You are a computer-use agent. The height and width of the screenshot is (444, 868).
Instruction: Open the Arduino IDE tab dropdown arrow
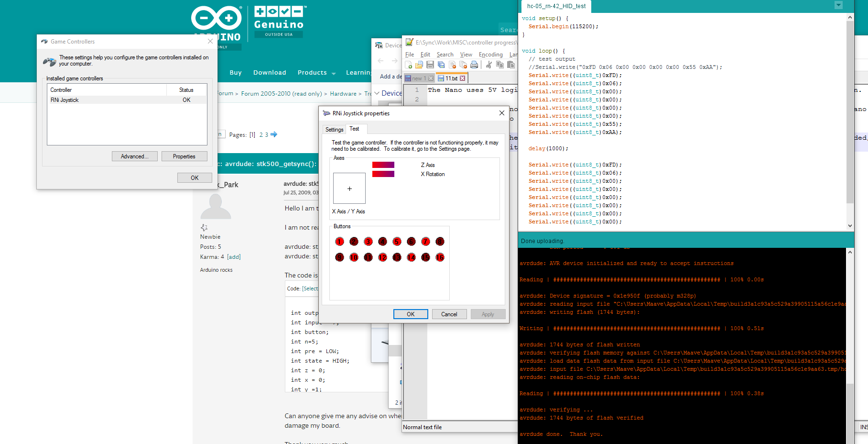click(838, 5)
